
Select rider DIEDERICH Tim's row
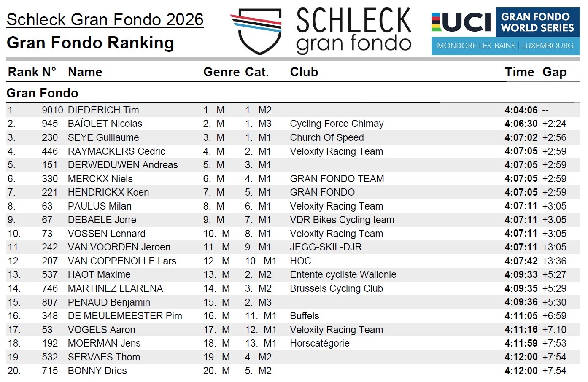coord(293,110)
